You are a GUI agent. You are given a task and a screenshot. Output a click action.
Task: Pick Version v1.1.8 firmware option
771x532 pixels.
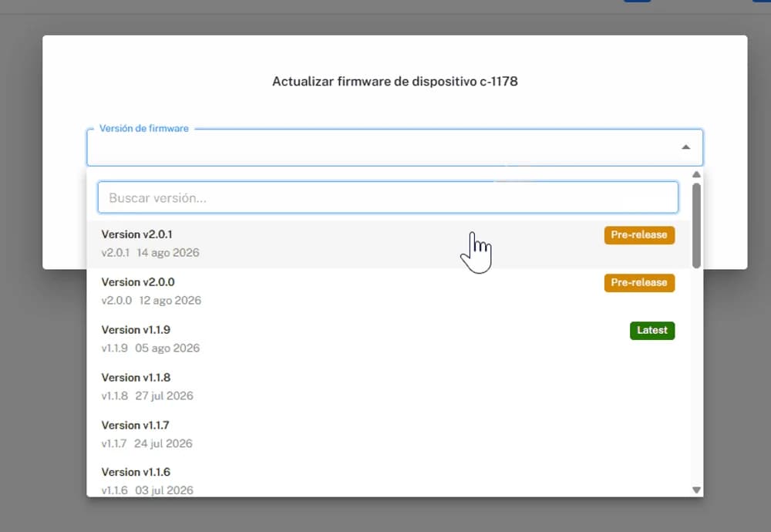pyautogui.click(x=389, y=387)
